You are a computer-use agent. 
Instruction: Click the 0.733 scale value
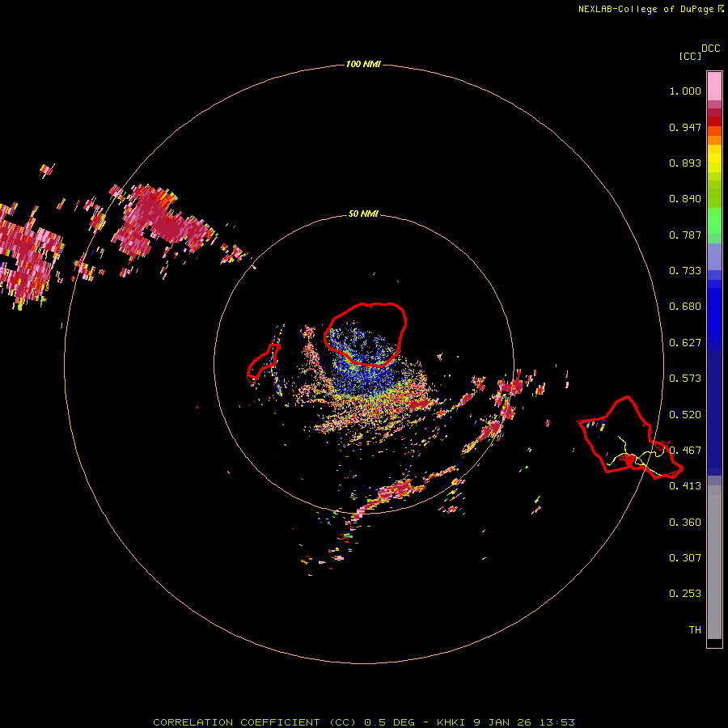coord(685,271)
